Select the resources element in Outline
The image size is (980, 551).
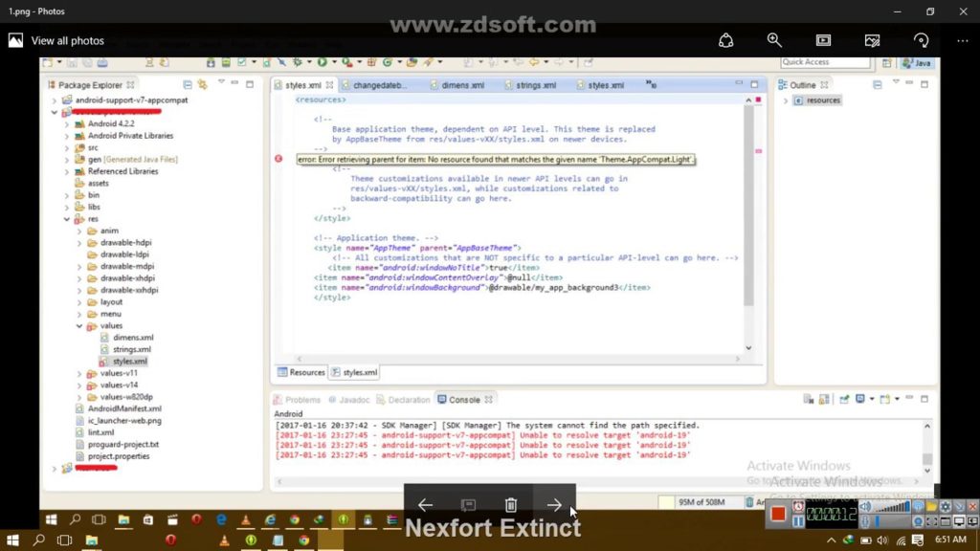818,100
